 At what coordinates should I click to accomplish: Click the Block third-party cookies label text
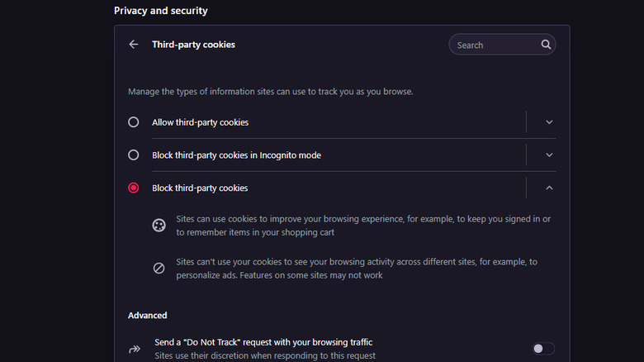[x=200, y=188]
